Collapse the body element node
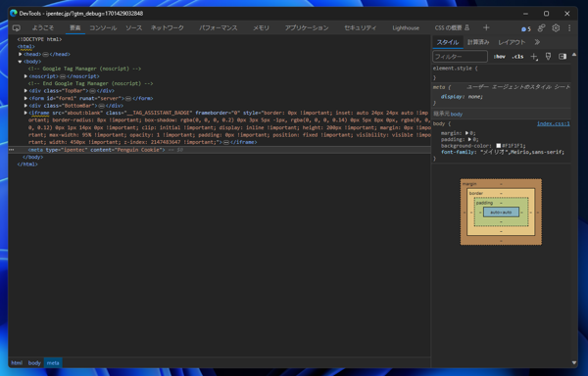Viewport: 588px width, 376px height. pyautogui.click(x=21, y=62)
